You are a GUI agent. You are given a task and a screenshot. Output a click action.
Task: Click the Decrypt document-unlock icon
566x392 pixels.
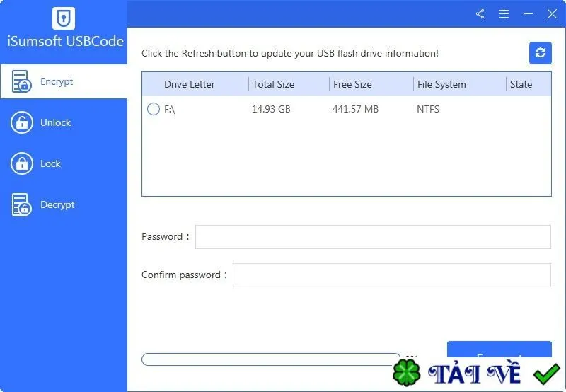22,204
